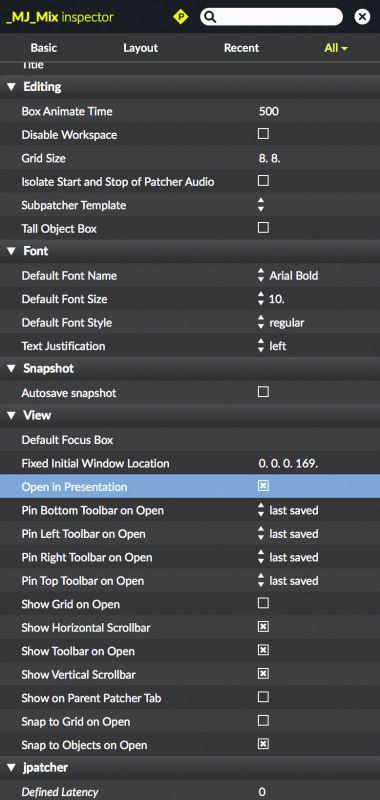
Task: Select the Grid Size label
Action: (43, 158)
